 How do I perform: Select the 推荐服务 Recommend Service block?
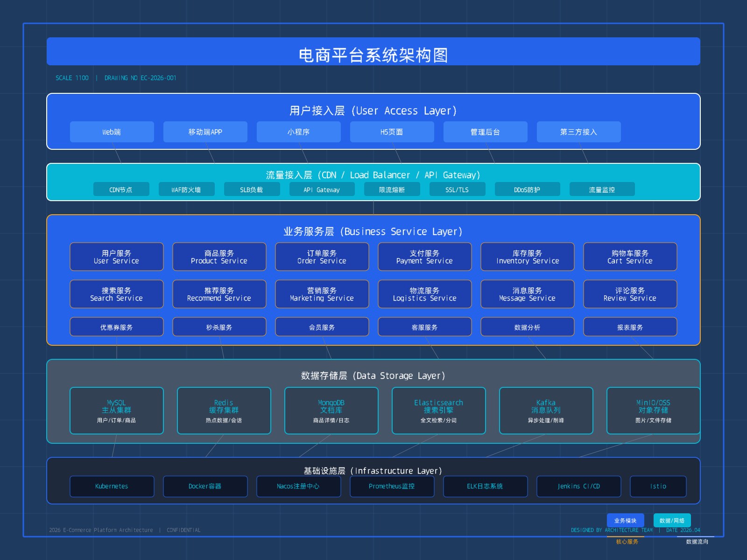pos(219,294)
